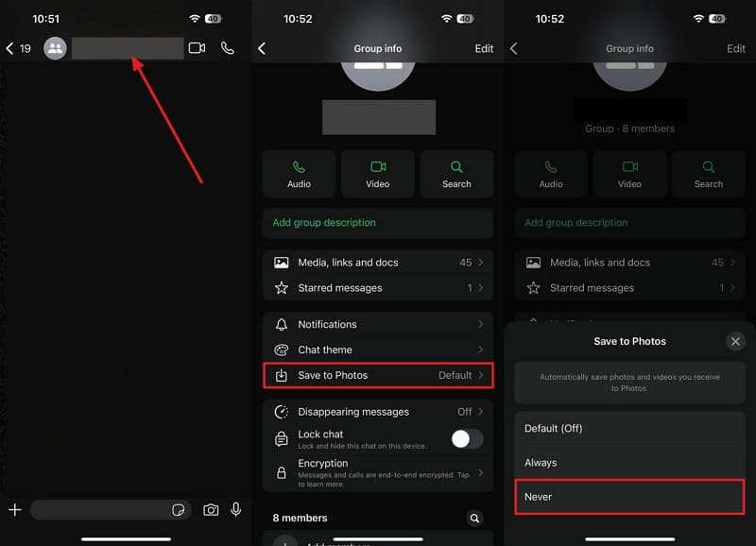This screenshot has width=756, height=546.
Task: Search members using the magnifier beside 8 members
Action: 474,518
